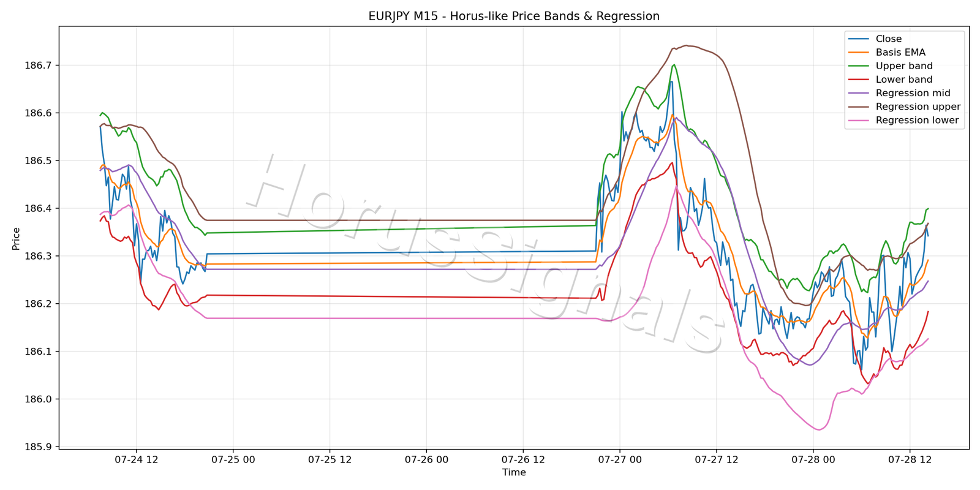Click the '07-26 12' x-axis tick label
980x490 pixels.
click(x=523, y=459)
